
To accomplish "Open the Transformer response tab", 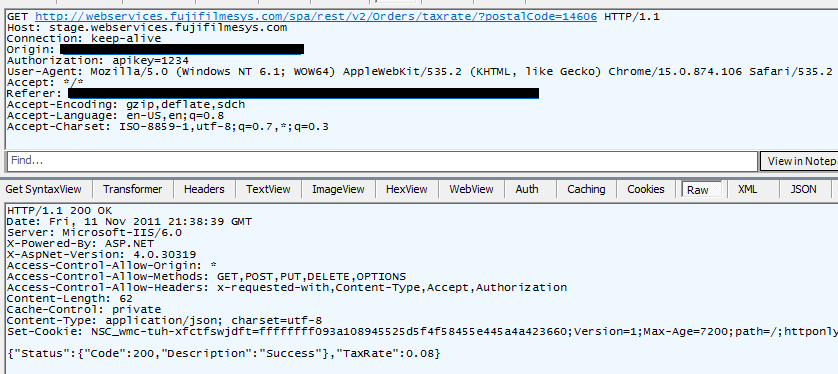I will click(x=133, y=189).
